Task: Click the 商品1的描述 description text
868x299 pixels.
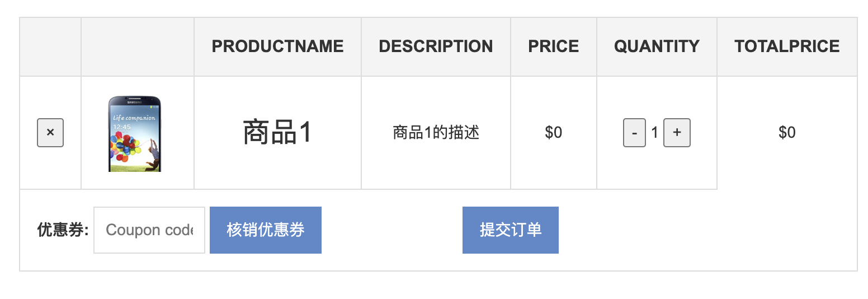Action: [436, 133]
